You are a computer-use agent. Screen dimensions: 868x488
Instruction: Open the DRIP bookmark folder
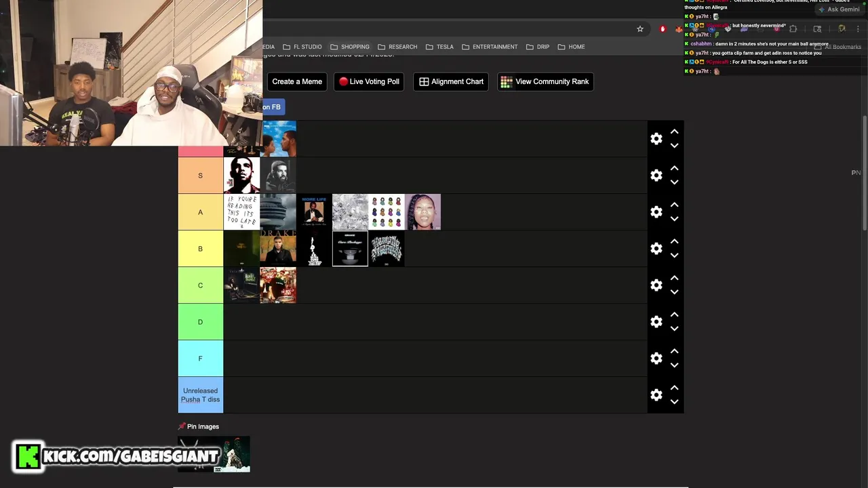click(537, 47)
